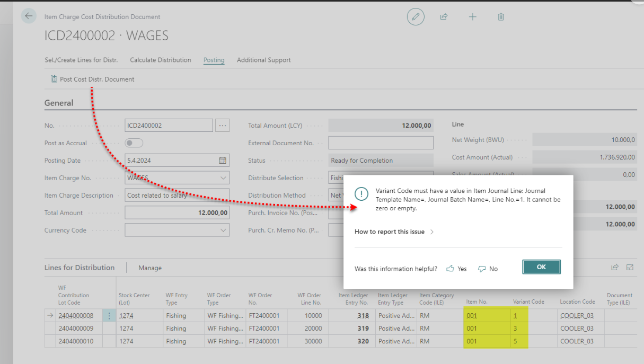Image resolution: width=644 pixels, height=364 pixels.
Task: Expand How to report this issue
Action: [394, 232]
